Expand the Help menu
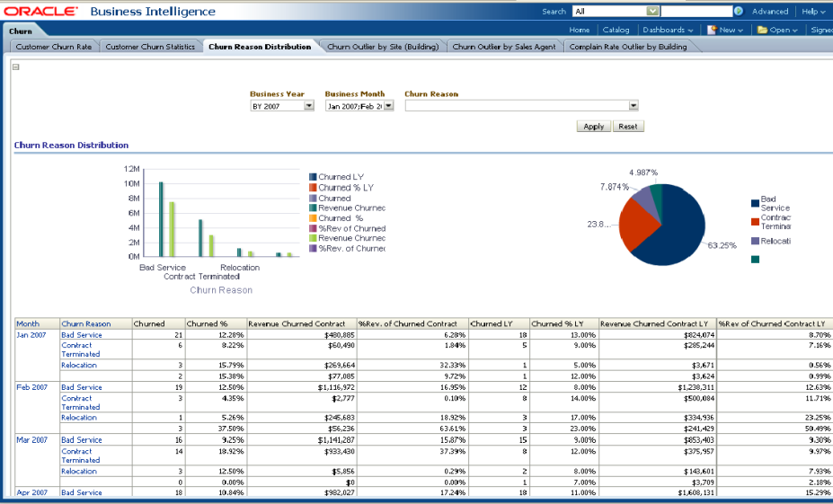This screenshot has width=833, height=504. [813, 11]
